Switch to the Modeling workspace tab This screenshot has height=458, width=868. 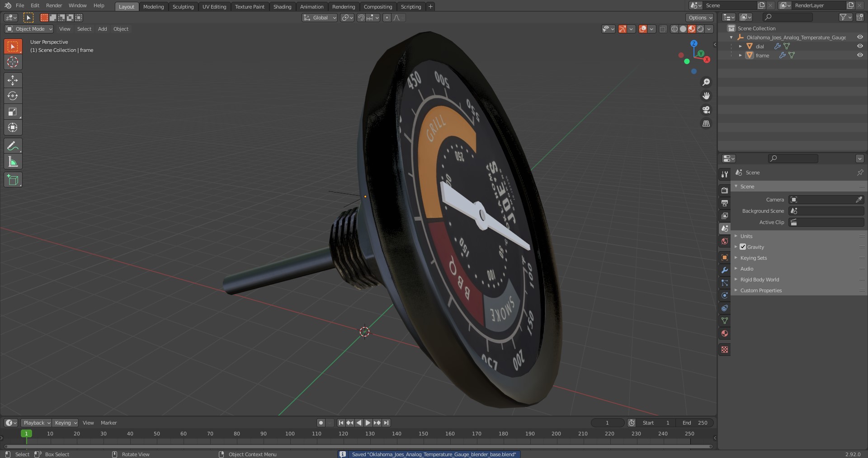[x=153, y=6]
